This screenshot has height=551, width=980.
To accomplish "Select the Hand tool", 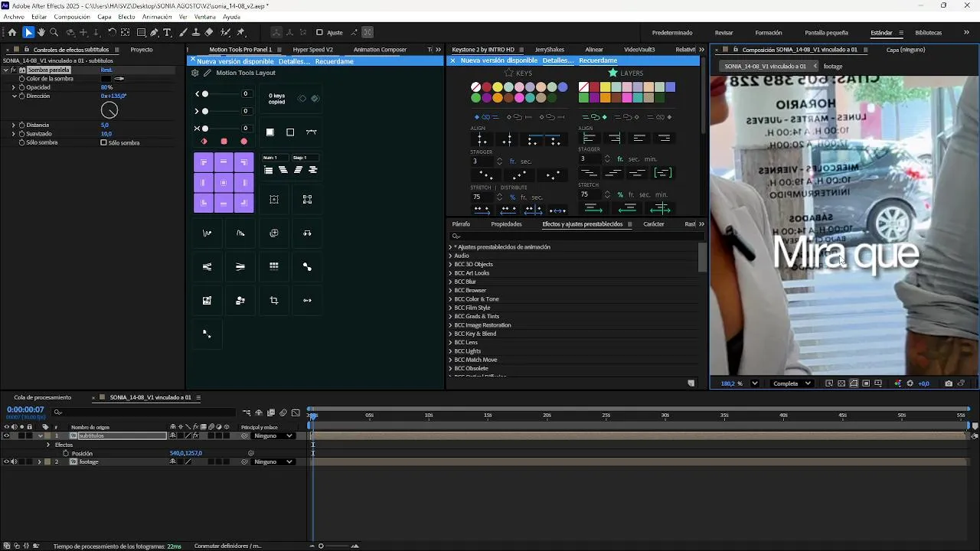I will pyautogui.click(x=41, y=32).
